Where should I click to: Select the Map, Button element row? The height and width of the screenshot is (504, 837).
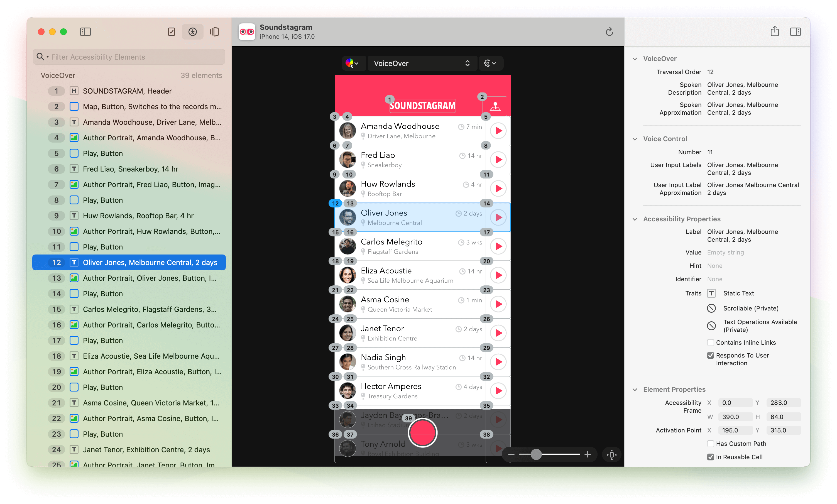pos(129,107)
